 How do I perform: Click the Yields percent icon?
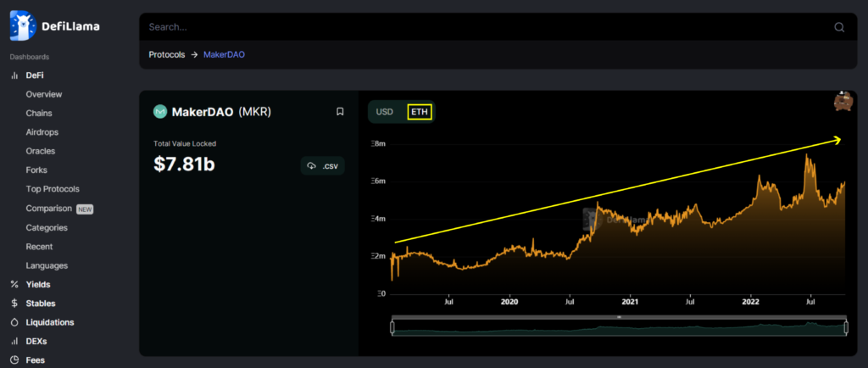14,284
